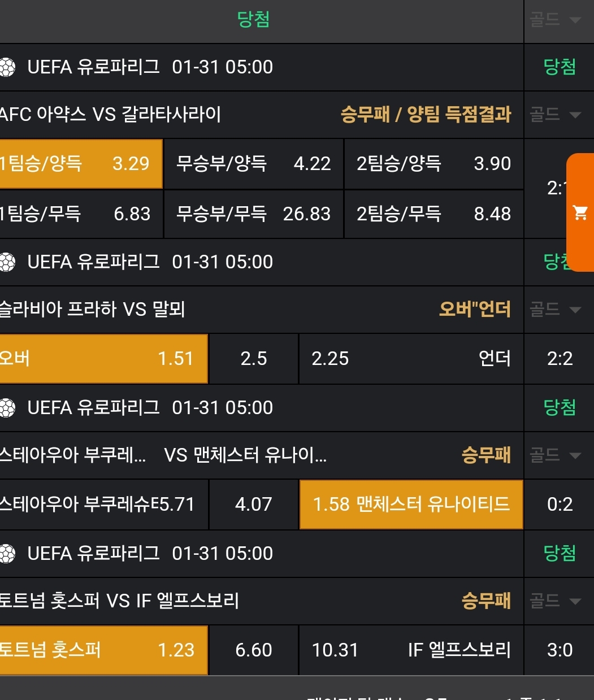Click the orange shopping cart icon
Image resolution: width=594 pixels, height=700 pixels.
[580, 213]
